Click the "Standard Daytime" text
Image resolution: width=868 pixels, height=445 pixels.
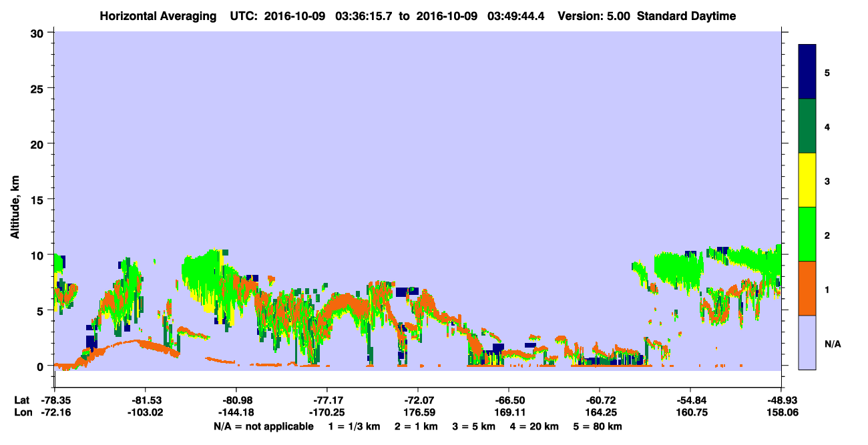[686, 16]
